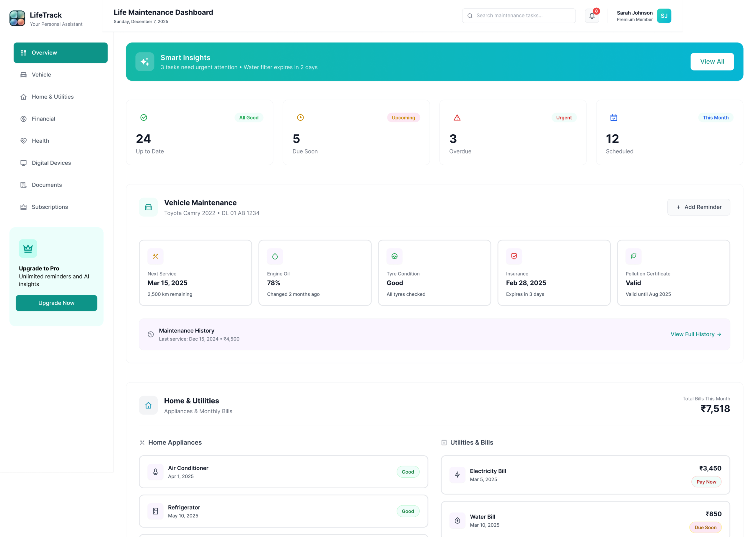Viewport: 756px width, 537px height.
Task: Click the Smart Insights sparkle icon
Action: tap(144, 62)
